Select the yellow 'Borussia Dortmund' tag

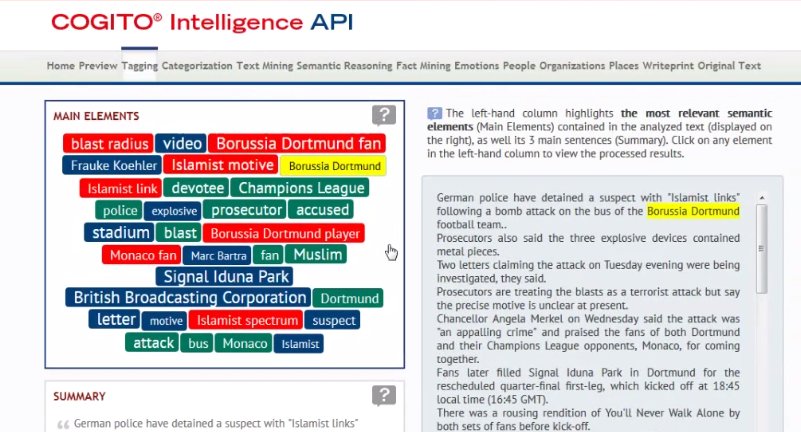(x=334, y=166)
